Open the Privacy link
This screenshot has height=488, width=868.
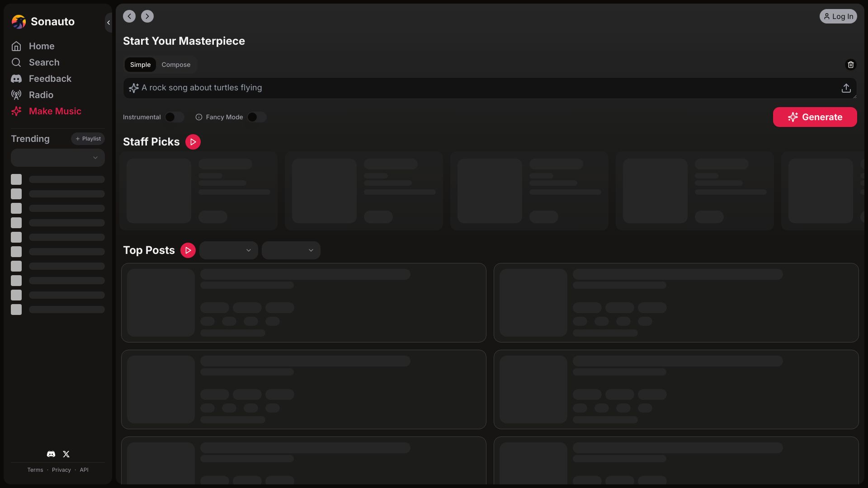61,470
